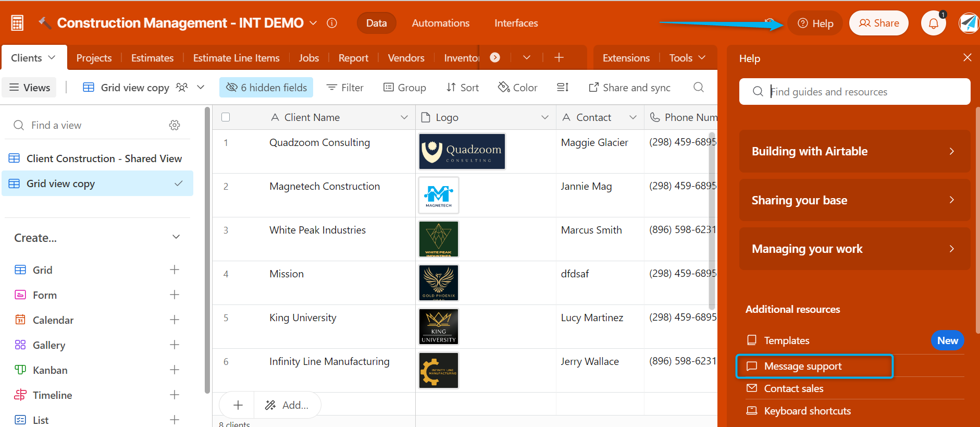Toggle the Views sidebar
980x427 pixels.
[x=30, y=88]
